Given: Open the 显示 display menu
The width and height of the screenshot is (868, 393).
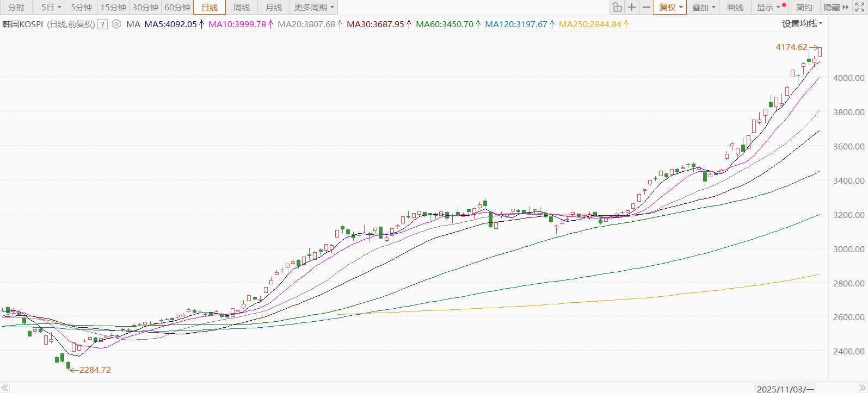Looking at the screenshot, I should pyautogui.click(x=768, y=7).
